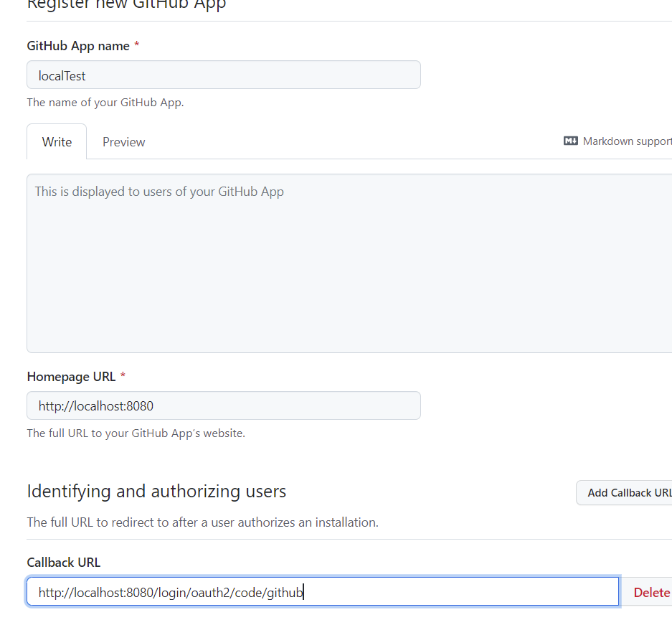This screenshot has width=672, height=620.
Task: Focus the Homepage URL input field
Action: pyautogui.click(x=223, y=406)
